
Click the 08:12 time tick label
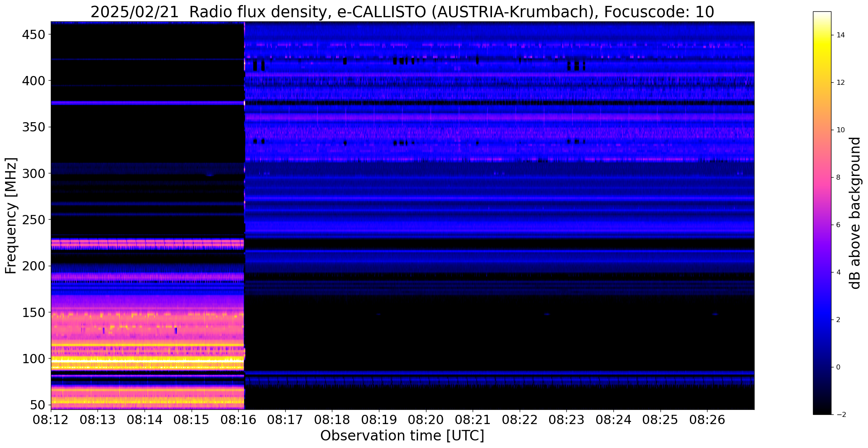click(x=51, y=420)
